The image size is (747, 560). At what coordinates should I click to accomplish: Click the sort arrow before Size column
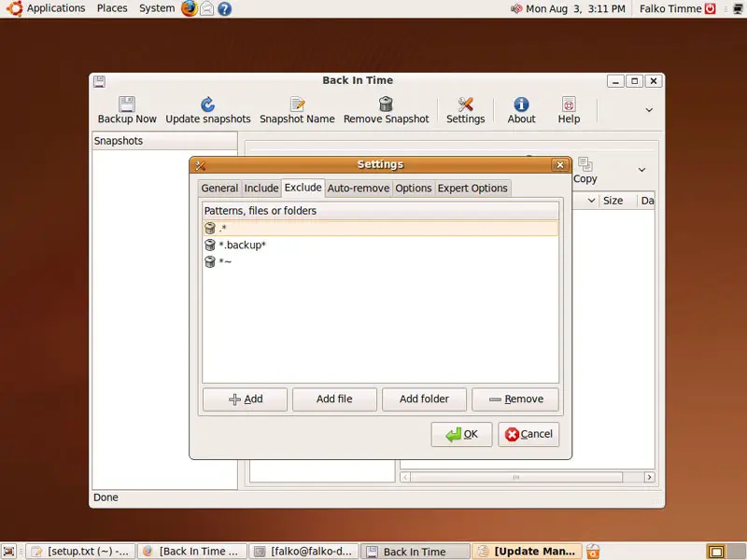coord(591,201)
